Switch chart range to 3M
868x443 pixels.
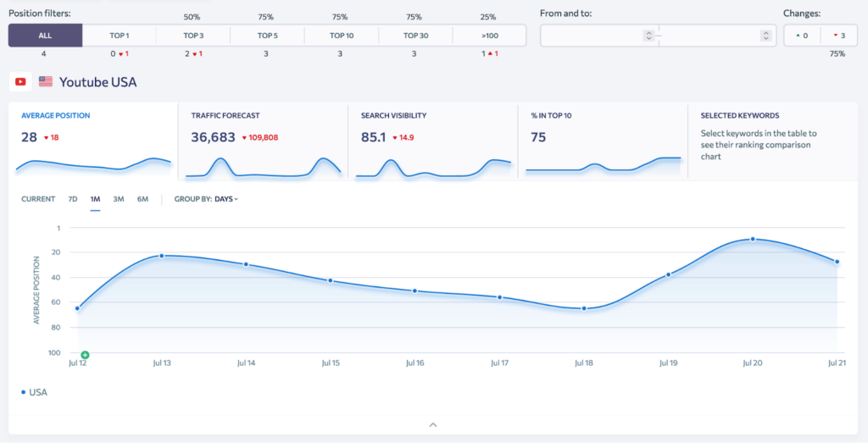coord(119,199)
